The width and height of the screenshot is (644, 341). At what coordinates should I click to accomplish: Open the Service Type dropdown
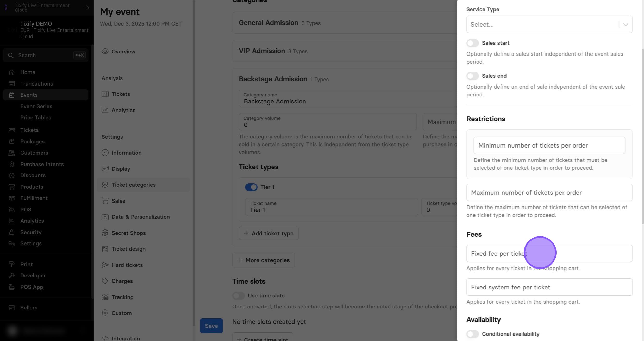coord(549,24)
